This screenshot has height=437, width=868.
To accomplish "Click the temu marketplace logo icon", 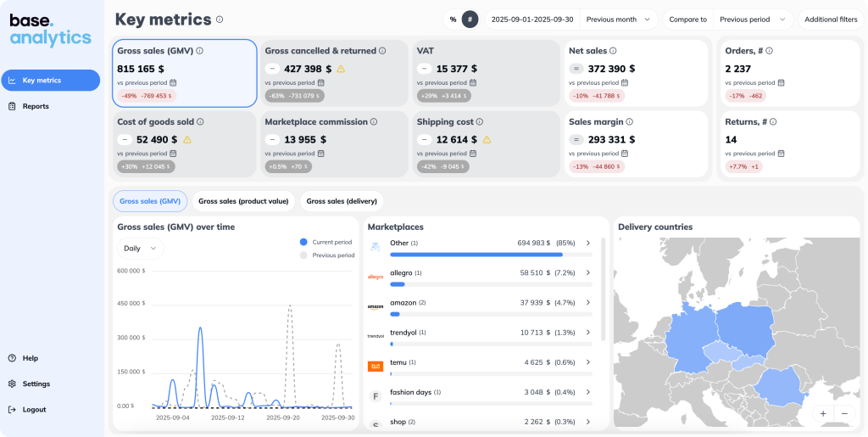I will tap(376, 366).
